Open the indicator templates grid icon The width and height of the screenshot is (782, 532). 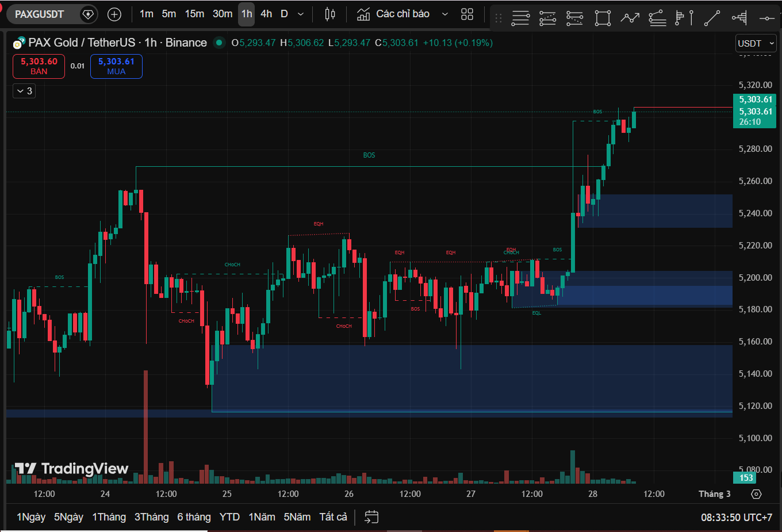tap(467, 14)
